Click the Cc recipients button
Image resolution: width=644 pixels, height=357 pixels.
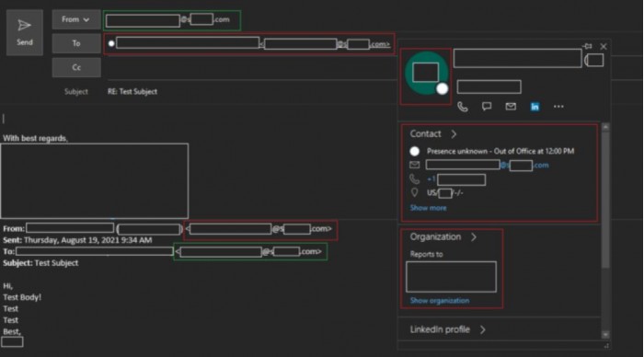76,67
